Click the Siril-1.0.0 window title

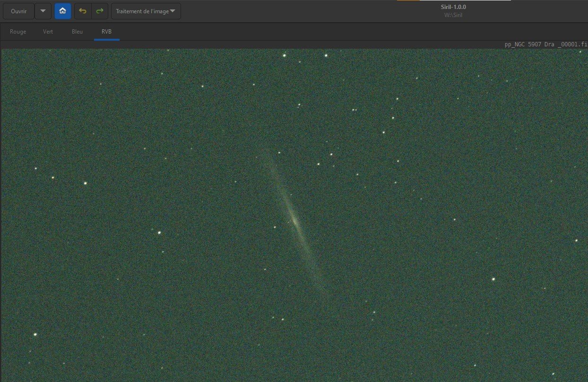click(x=453, y=7)
